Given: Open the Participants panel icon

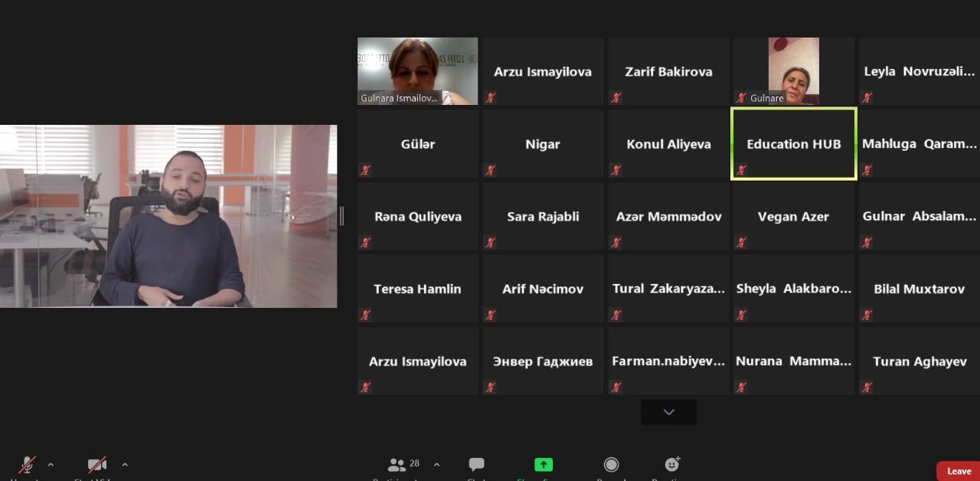Looking at the screenshot, I should [397, 465].
